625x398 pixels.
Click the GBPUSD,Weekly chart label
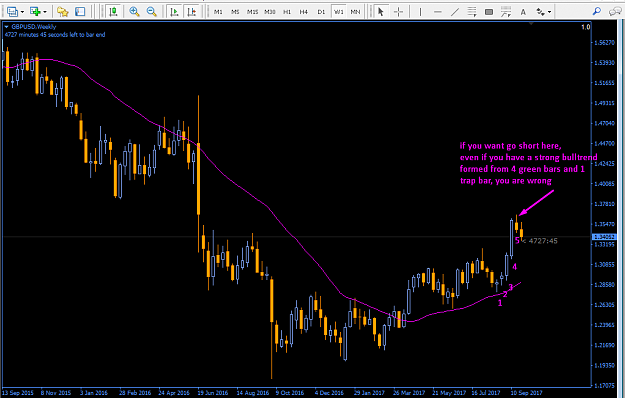33,27
